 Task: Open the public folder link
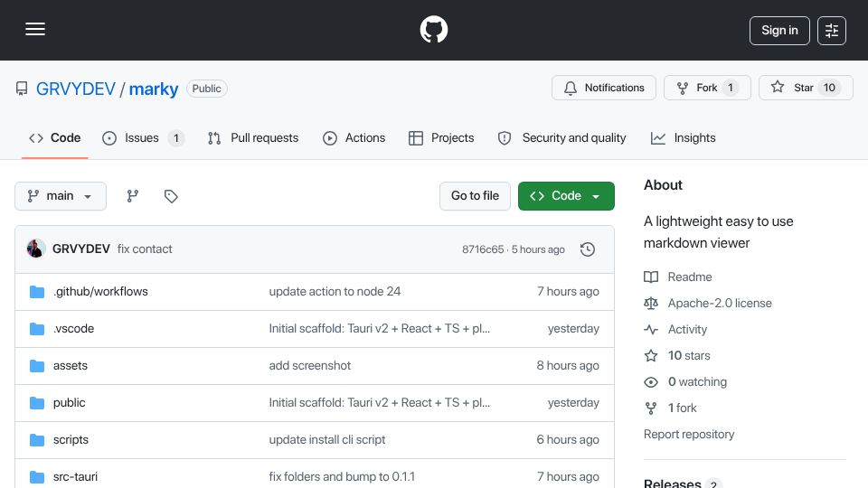pyautogui.click(x=70, y=403)
